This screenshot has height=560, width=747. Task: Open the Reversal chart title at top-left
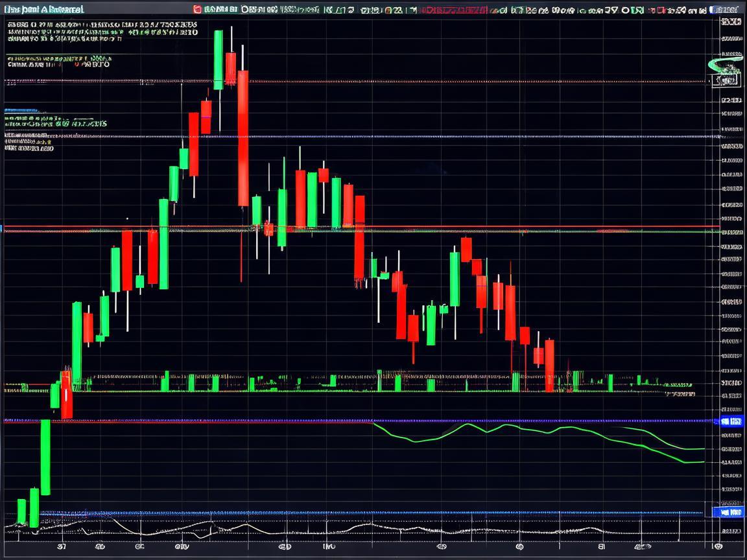43,10
